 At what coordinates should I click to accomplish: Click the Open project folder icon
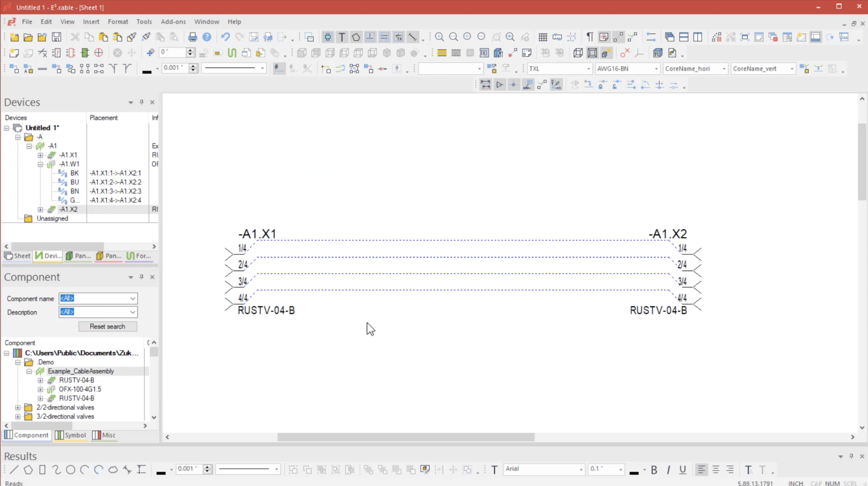coord(28,37)
